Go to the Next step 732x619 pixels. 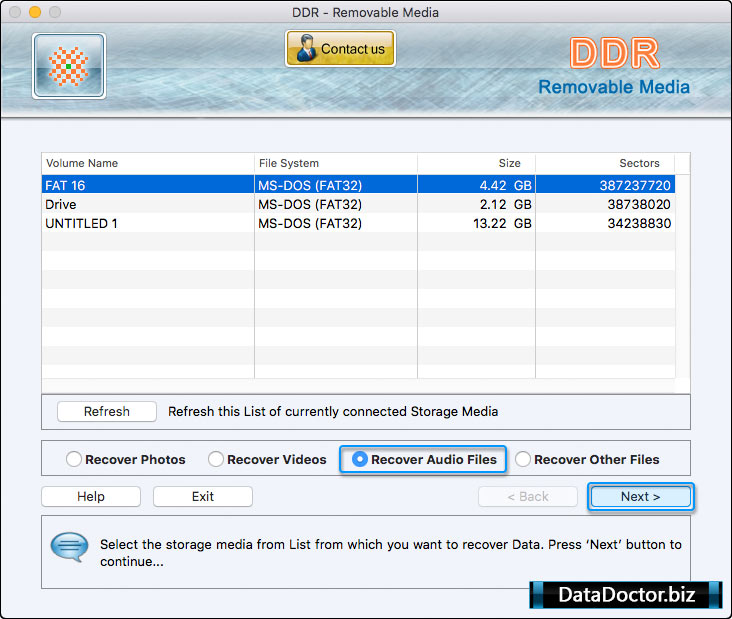click(x=640, y=496)
